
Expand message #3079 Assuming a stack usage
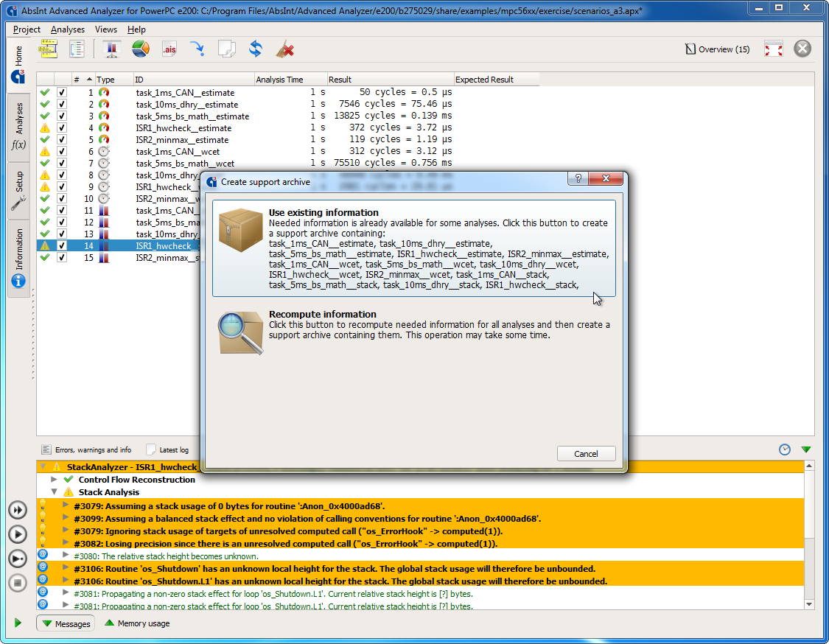point(65,505)
